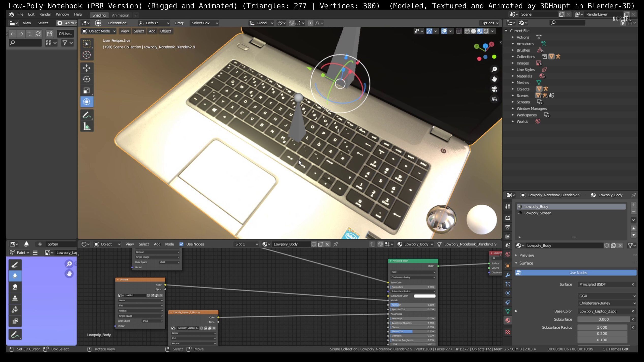Adjust the Sheen Tint slider in Principled BSDF
Image resolution: width=644 pixels, height=362 pixels.
pyautogui.click(x=413, y=332)
